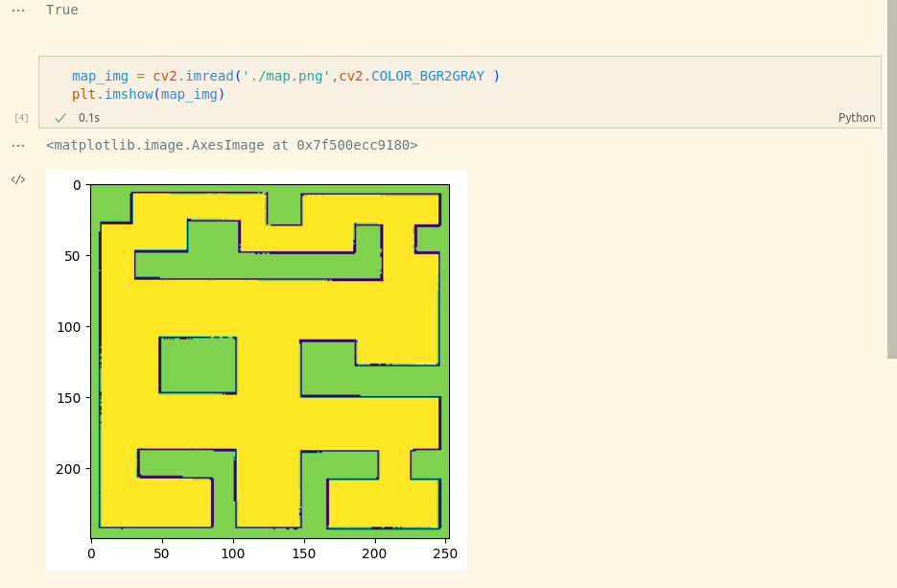The height and width of the screenshot is (588, 897).
Task: Click the 'True' output text
Action: (61, 10)
